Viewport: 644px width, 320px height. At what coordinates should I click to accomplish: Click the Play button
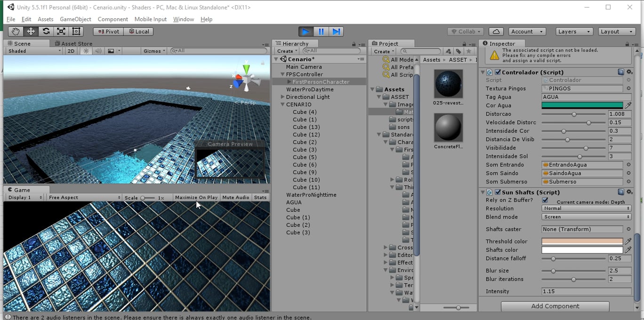[x=306, y=32]
